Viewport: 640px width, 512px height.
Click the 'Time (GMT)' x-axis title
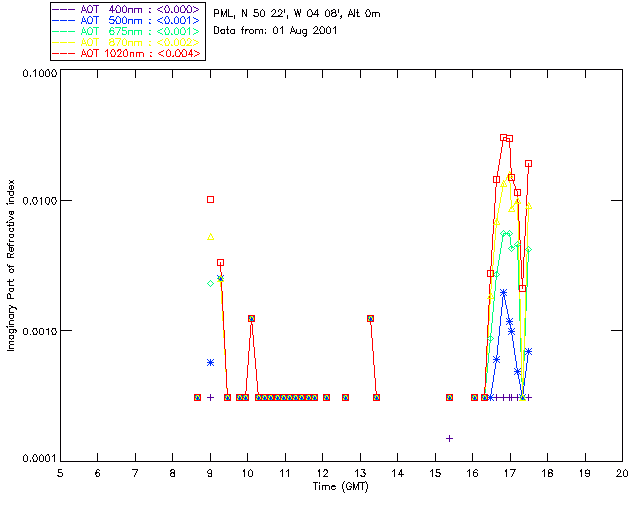340,487
